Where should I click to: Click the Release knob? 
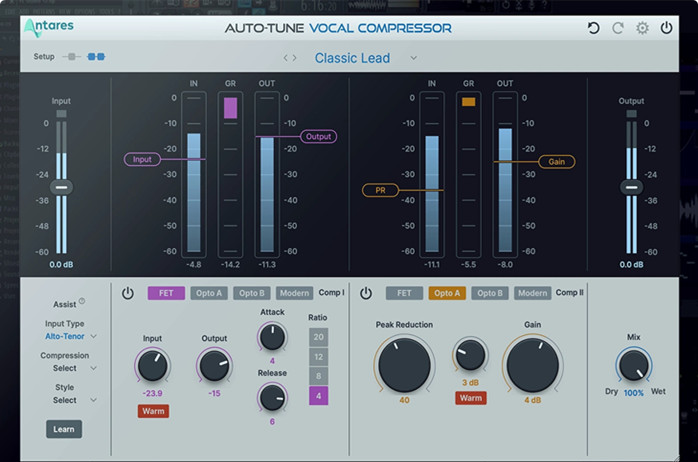(x=272, y=398)
